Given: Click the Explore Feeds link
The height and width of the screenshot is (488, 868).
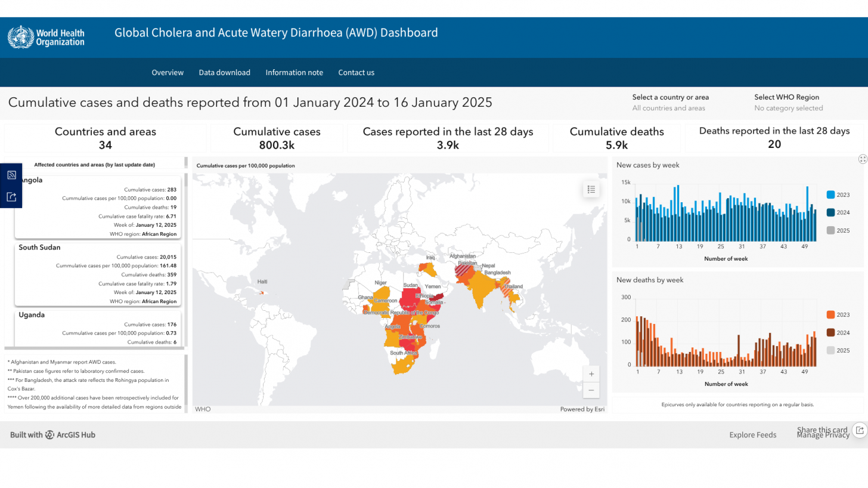Looking at the screenshot, I should pos(753,434).
